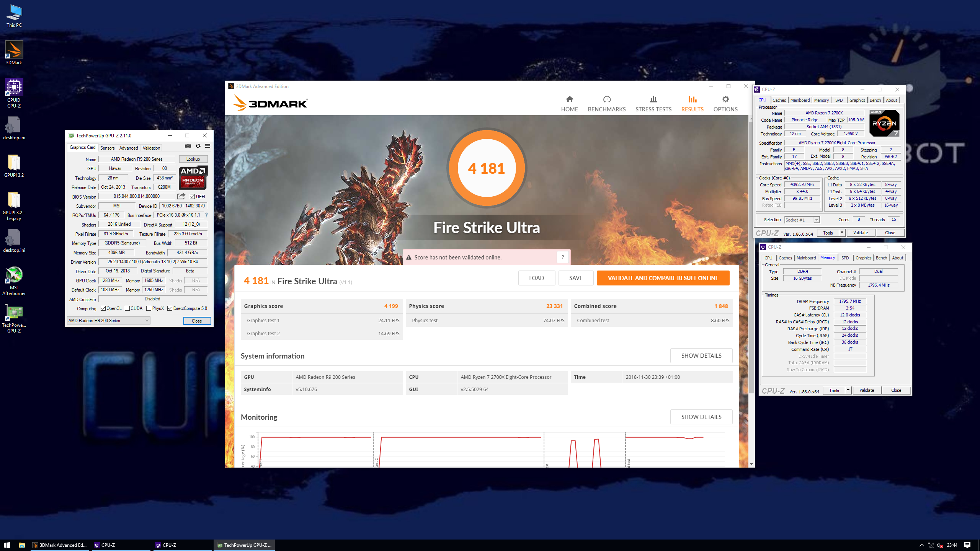The width and height of the screenshot is (980, 551).
Task: Open SPD tab in lower CPU-Z window
Action: 845,258
